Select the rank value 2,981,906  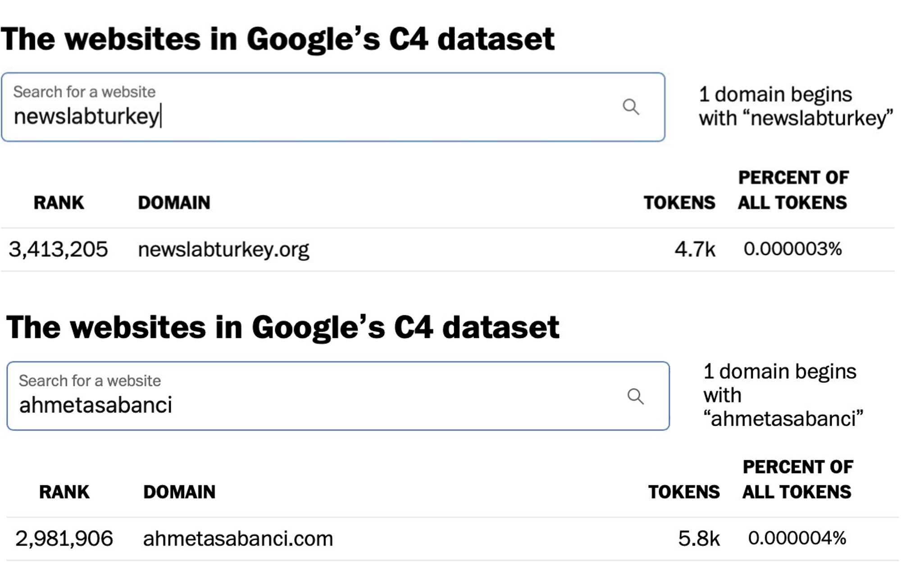tap(64, 538)
